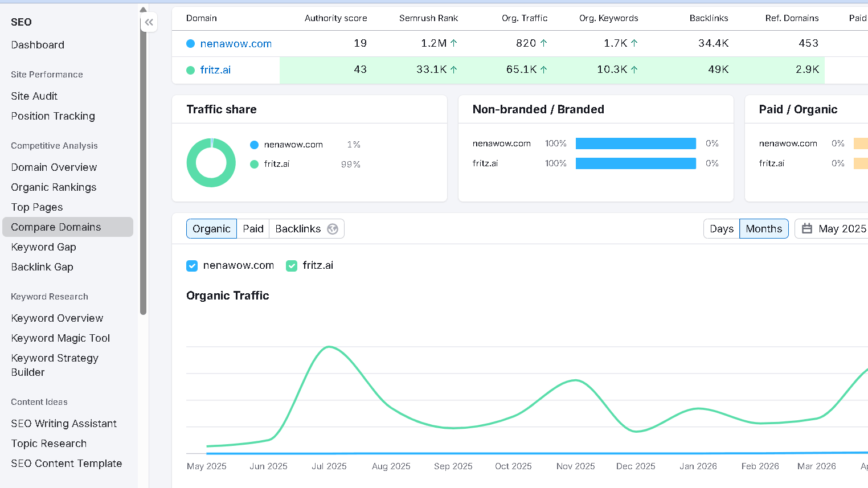Open fritz.ai domain link
868x488 pixels.
click(x=215, y=70)
